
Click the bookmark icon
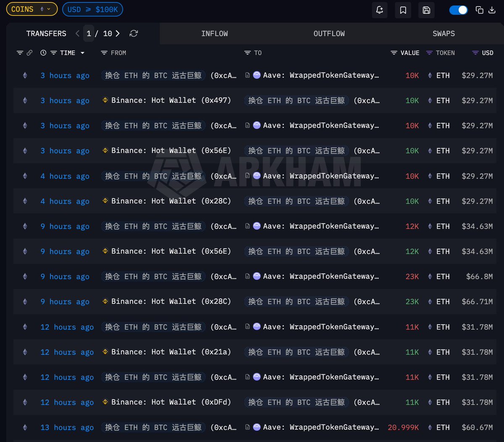coord(403,10)
